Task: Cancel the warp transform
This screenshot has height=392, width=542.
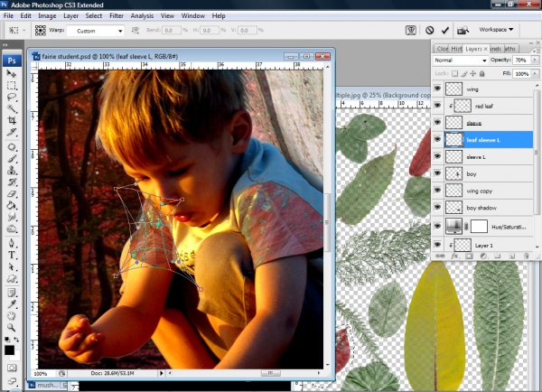Action: point(429,31)
